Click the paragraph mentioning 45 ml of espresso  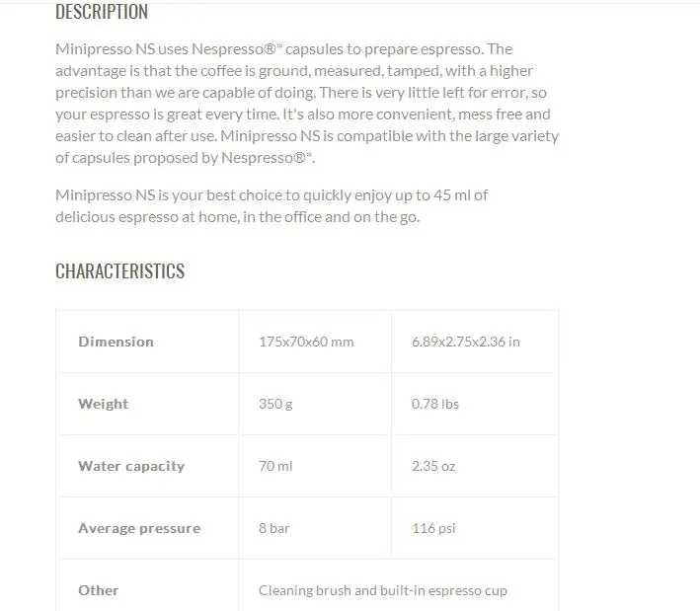272,206
